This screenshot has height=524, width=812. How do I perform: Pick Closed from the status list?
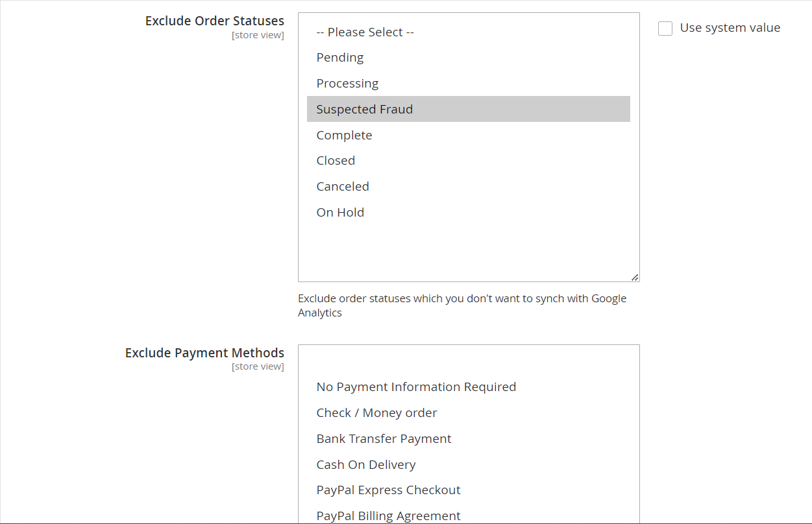pyautogui.click(x=336, y=161)
